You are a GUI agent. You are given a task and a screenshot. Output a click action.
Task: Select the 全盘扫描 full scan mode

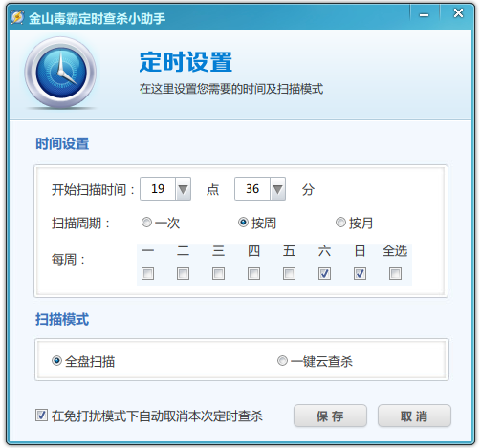click(56, 361)
